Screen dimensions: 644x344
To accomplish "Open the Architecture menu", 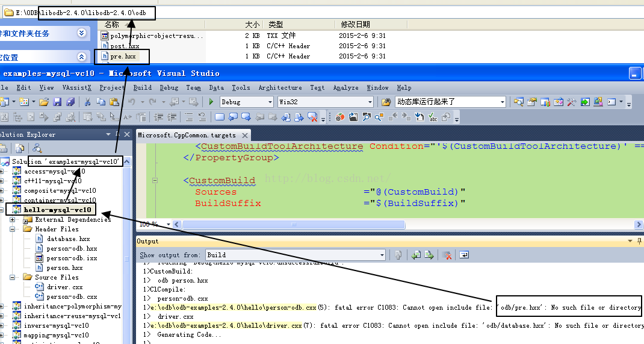I will click(280, 87).
